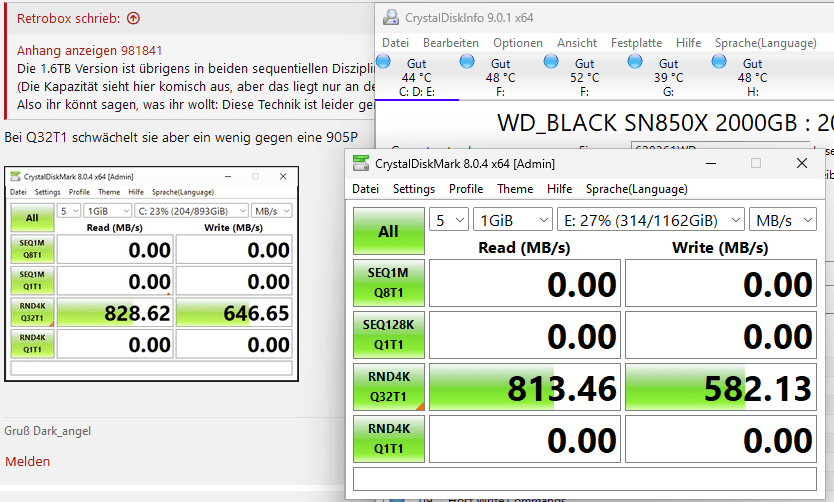
Task: Click the empty comment field in large CrystalDiskMark
Action: 585,479
